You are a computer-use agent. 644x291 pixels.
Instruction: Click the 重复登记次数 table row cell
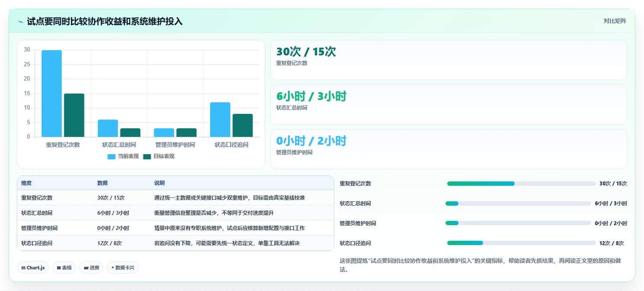pyautogui.click(x=37, y=198)
